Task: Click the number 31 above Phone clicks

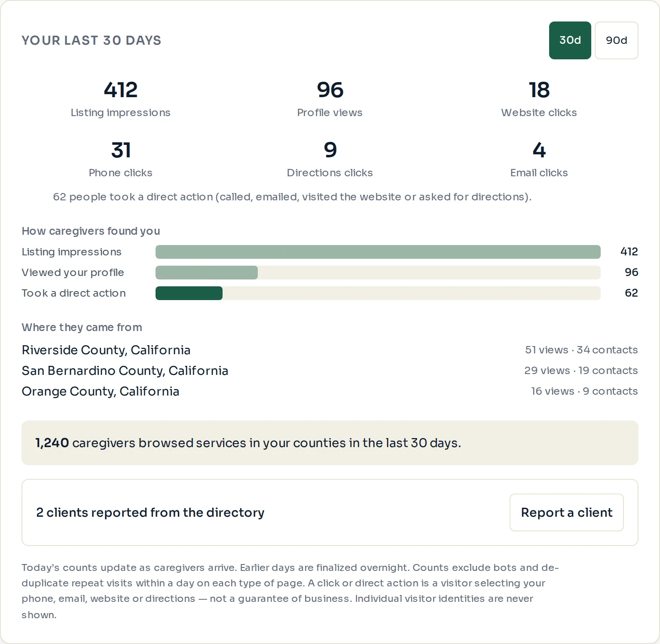Action: click(121, 150)
